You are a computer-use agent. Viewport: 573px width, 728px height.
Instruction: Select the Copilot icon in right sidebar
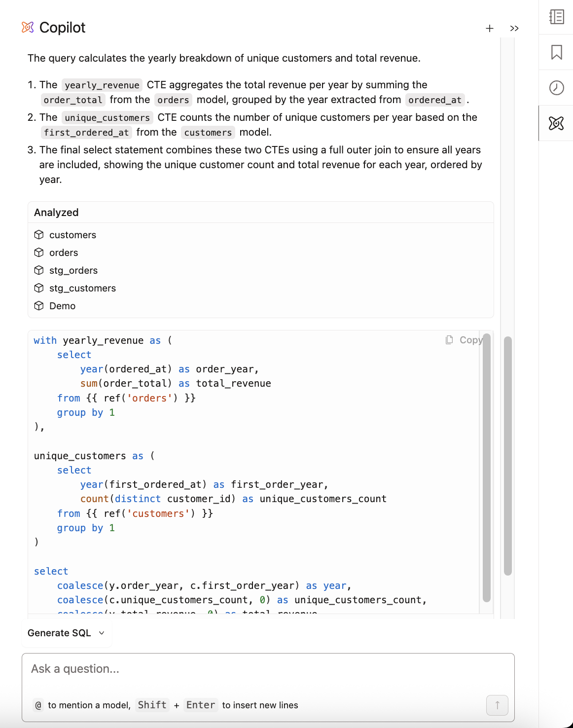coord(556,123)
